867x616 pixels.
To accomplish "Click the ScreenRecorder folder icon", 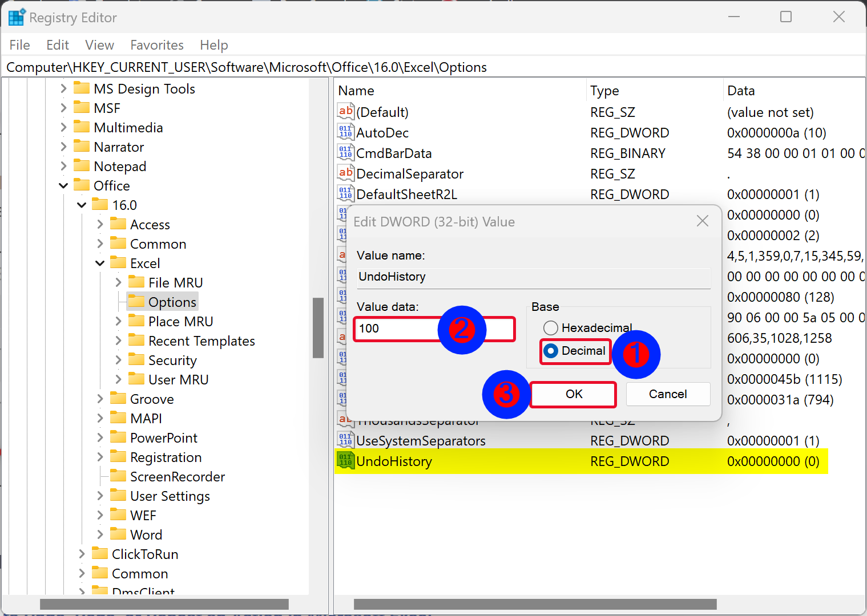I will click(x=118, y=476).
